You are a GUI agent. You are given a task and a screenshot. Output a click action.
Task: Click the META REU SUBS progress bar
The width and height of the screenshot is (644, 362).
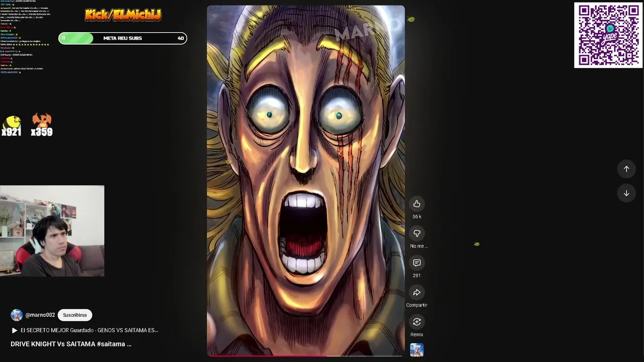tap(123, 38)
